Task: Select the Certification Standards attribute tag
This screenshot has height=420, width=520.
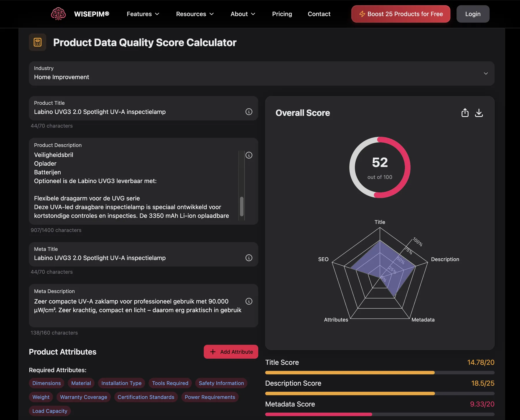Action: 146,397
